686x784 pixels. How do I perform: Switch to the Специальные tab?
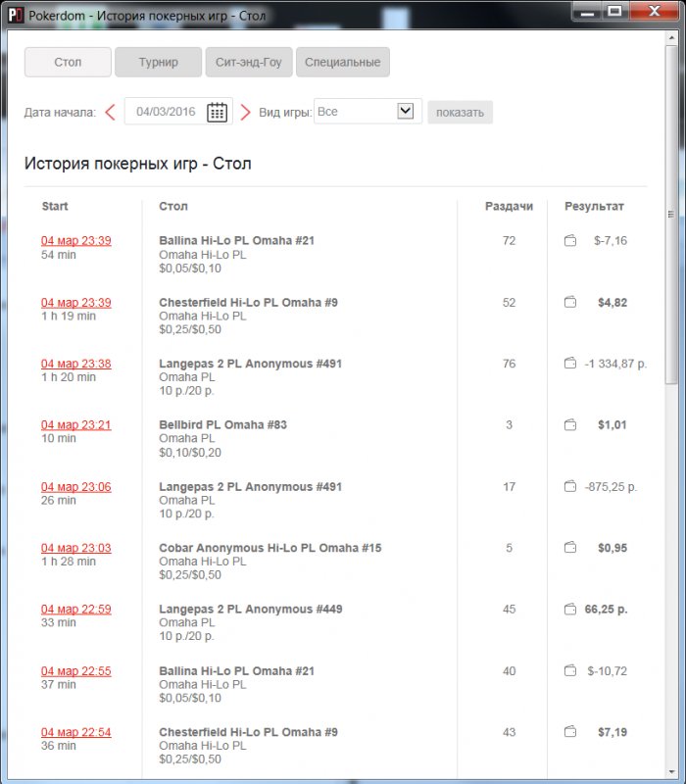click(342, 62)
